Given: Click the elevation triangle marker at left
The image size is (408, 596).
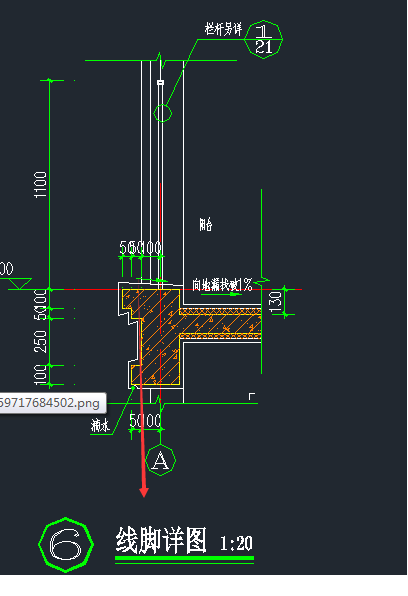Looking at the screenshot, I should point(20,283).
